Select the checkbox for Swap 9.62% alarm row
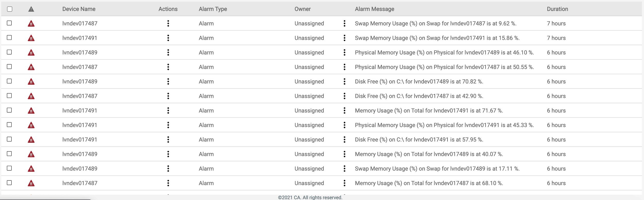Screen dimensions: 644x200 coord(9,23)
